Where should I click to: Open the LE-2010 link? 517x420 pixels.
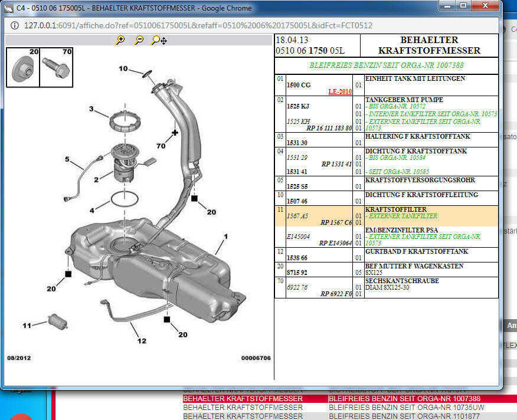tap(340, 91)
